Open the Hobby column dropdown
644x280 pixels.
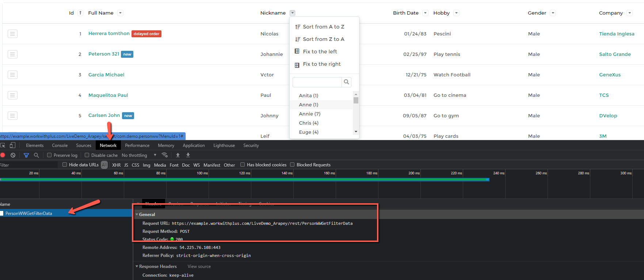tap(456, 13)
